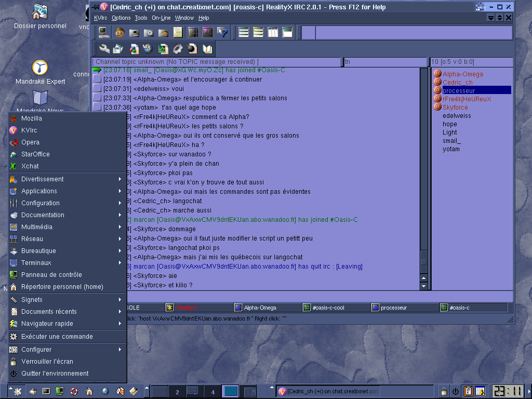The width and height of the screenshot is (532, 399).
Task: Click the K menu button on the panel
Action: pyautogui.click(x=16, y=392)
